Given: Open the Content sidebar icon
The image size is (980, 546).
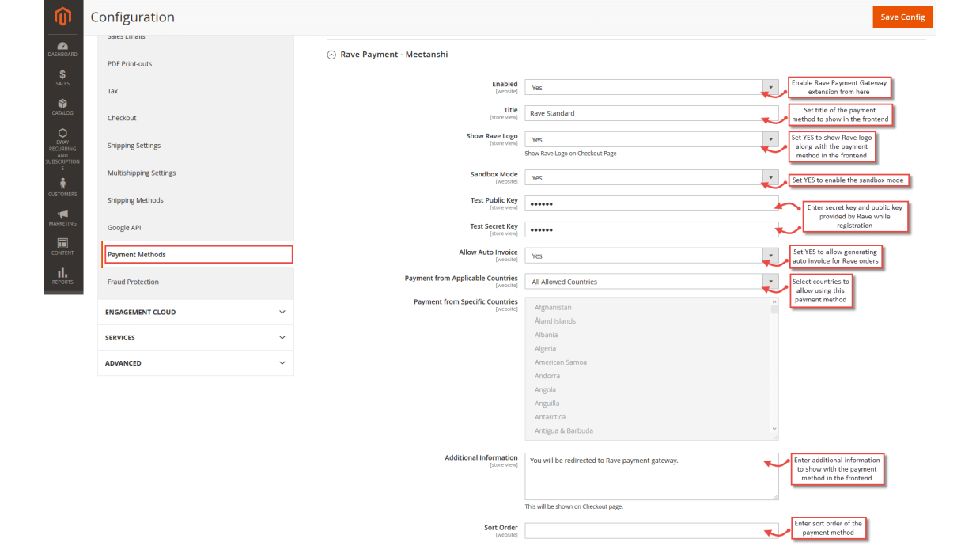Looking at the screenshot, I should (x=63, y=247).
